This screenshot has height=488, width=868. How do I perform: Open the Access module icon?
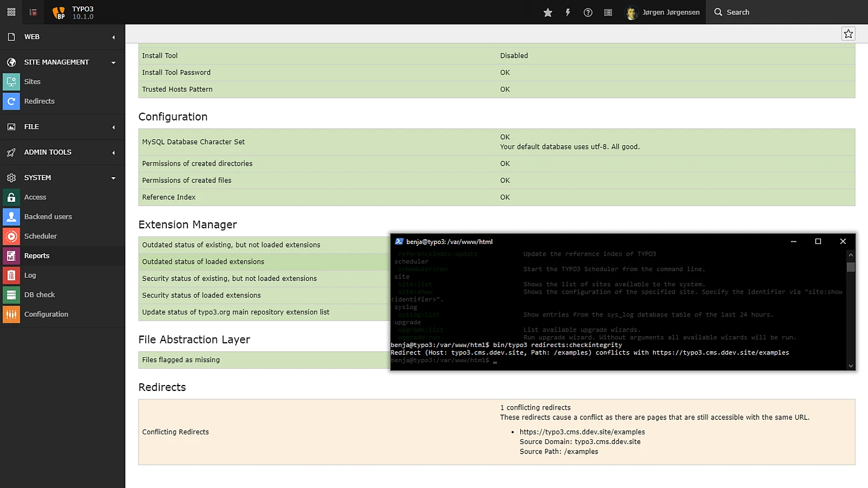point(11,198)
